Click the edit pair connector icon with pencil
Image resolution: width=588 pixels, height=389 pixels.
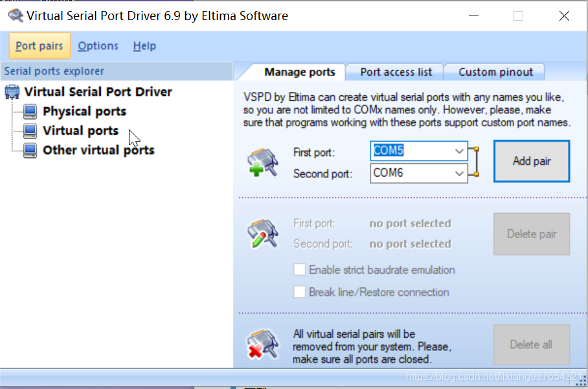coord(262,234)
